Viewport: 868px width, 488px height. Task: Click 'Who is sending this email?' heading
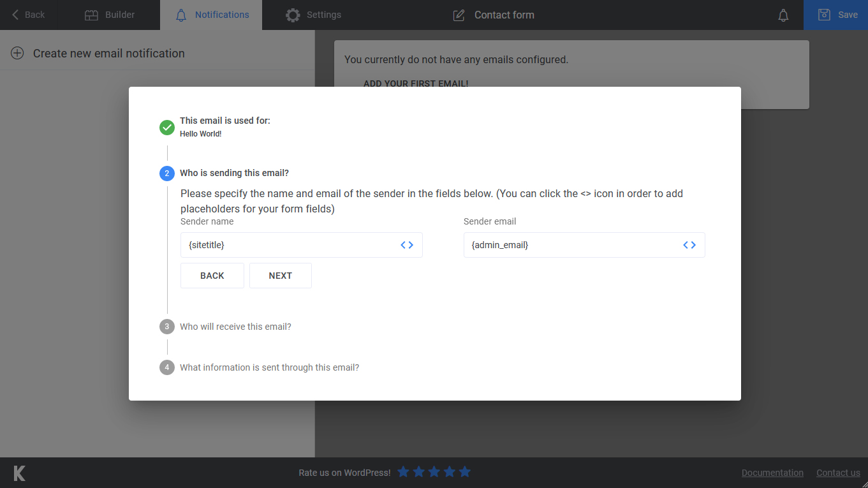coord(235,173)
